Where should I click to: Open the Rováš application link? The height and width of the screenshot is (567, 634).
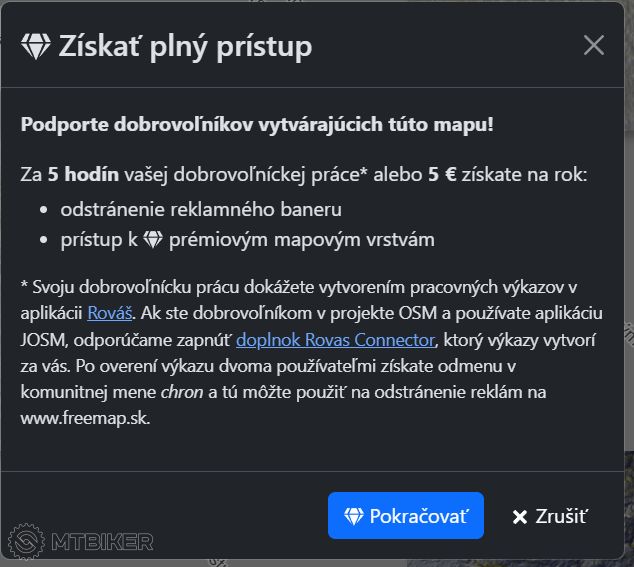pos(107,313)
